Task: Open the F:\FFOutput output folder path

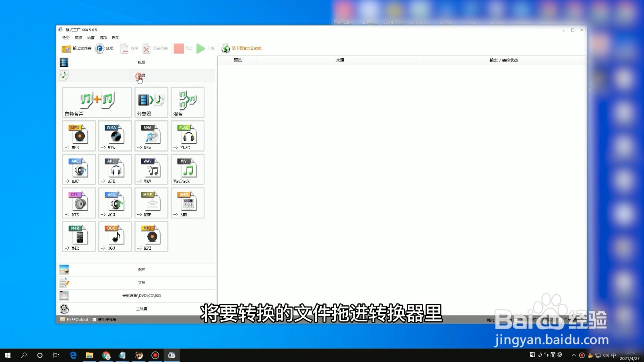Action: (76, 319)
